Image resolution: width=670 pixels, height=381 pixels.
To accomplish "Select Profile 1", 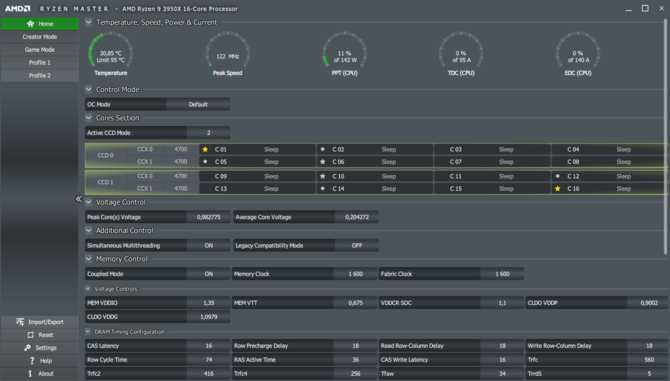I will click(x=39, y=62).
